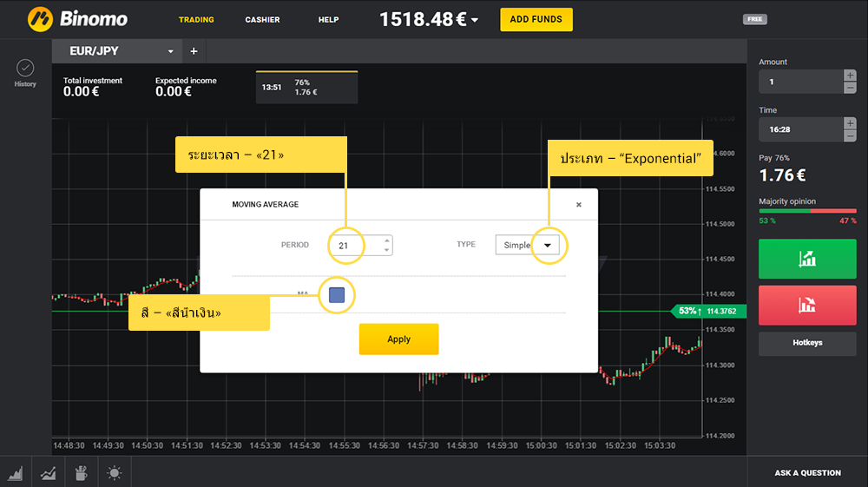Click the green up-trade chart button

(807, 259)
